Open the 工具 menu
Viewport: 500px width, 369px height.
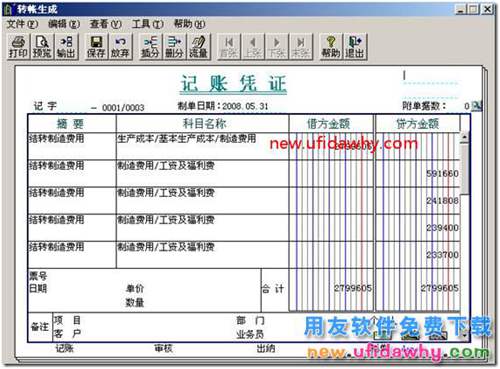point(147,24)
